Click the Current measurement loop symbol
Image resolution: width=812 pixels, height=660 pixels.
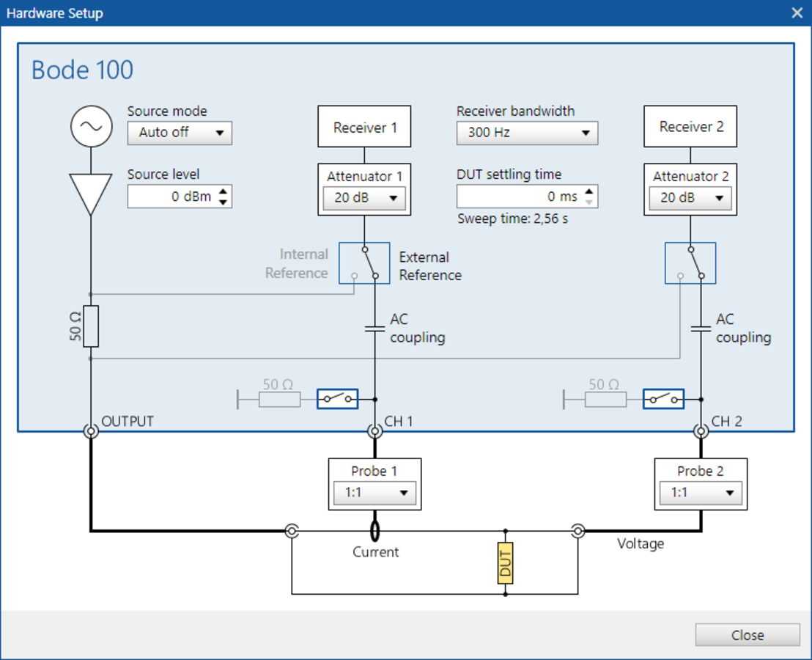[374, 529]
